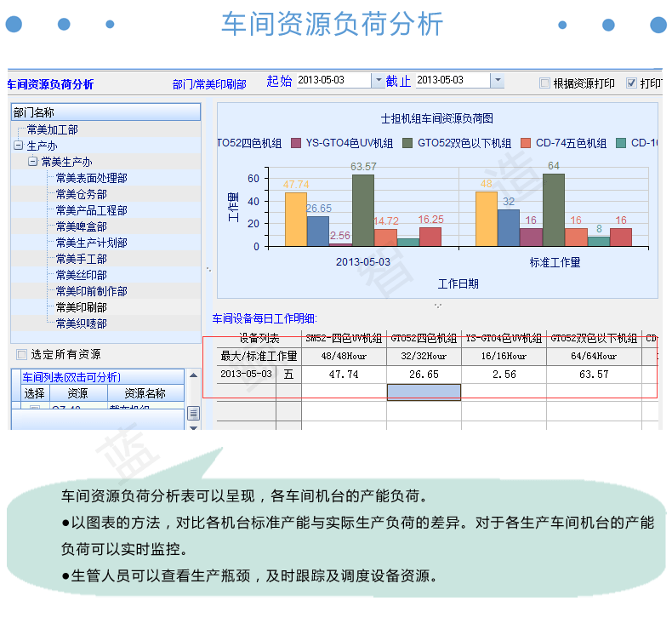The image size is (672, 618).
Task: Select 常美仓务部 tree item
Action: coord(81,194)
